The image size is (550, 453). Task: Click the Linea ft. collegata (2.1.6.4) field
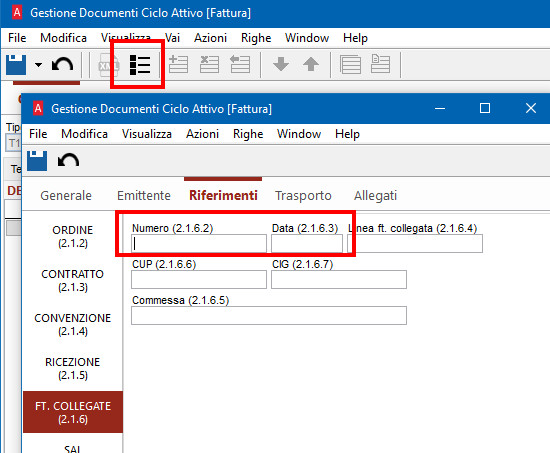[x=415, y=244]
